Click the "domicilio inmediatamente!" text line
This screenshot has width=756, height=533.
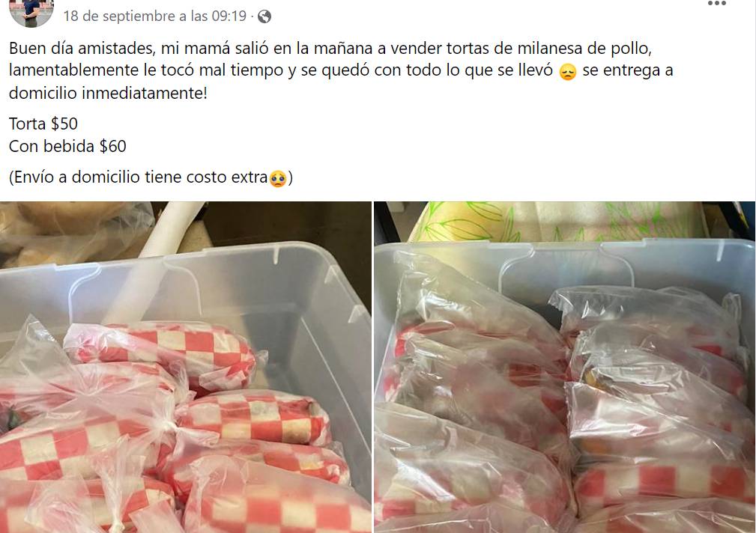pyautogui.click(x=108, y=93)
